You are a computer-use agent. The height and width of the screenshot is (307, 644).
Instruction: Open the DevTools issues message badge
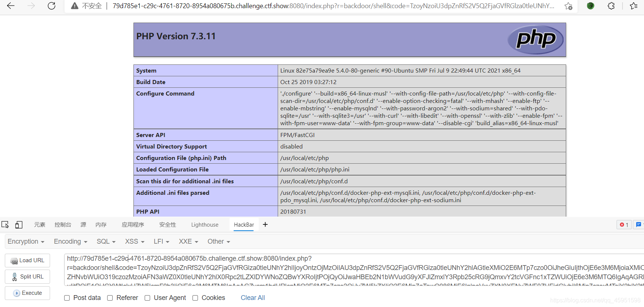pyautogui.click(x=638, y=225)
